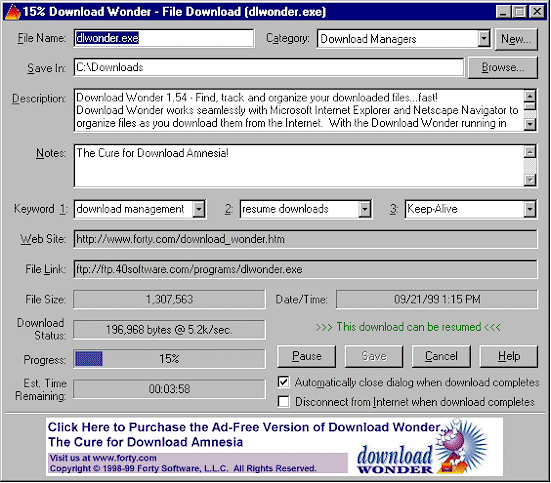Click the New... category button
Viewport: 551px width, 483px height.
(516, 39)
